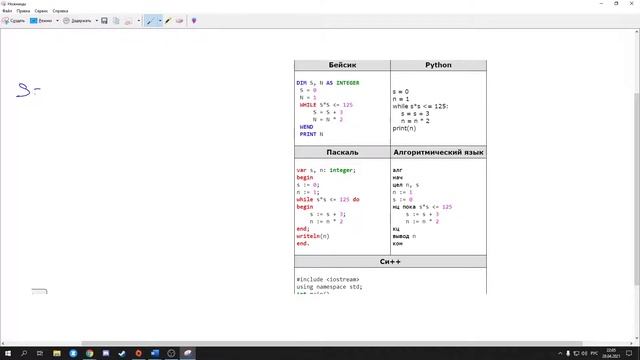Click the network tray icon

576,353
